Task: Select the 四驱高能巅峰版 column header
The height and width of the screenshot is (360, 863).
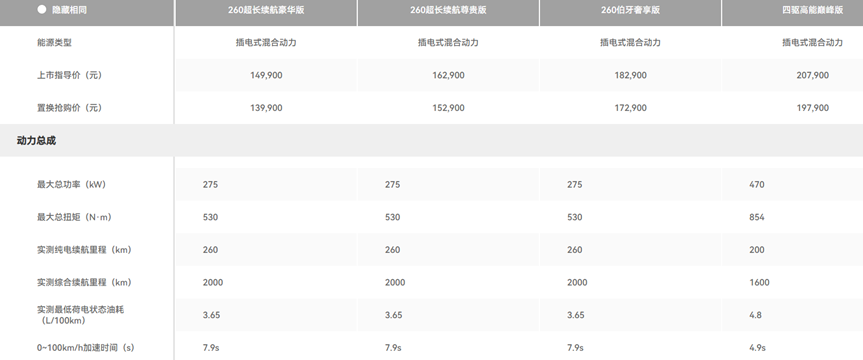Action: click(812, 10)
